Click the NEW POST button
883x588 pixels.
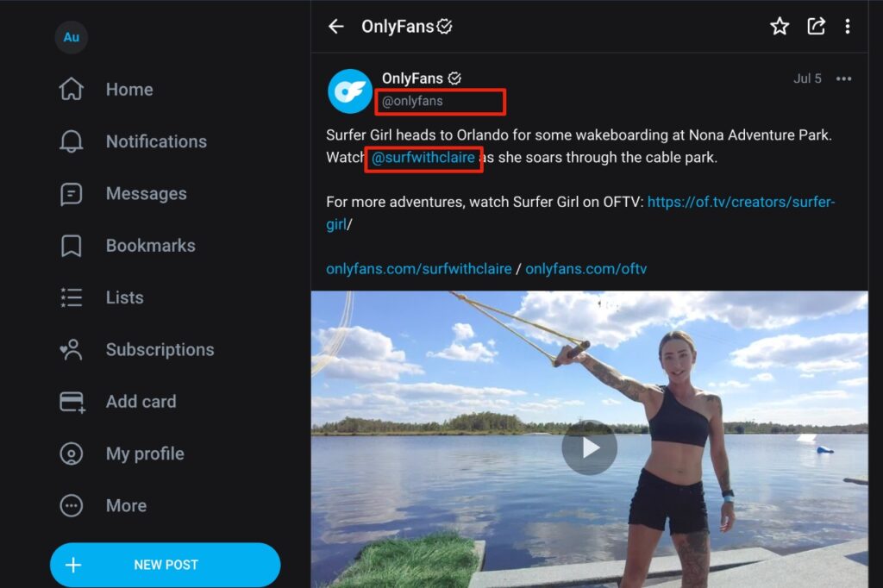tap(166, 565)
